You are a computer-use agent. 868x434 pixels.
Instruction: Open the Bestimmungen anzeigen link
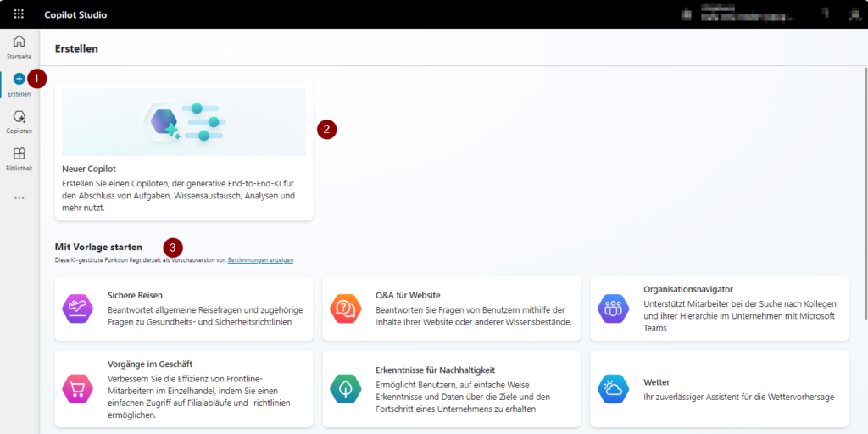pyautogui.click(x=260, y=260)
